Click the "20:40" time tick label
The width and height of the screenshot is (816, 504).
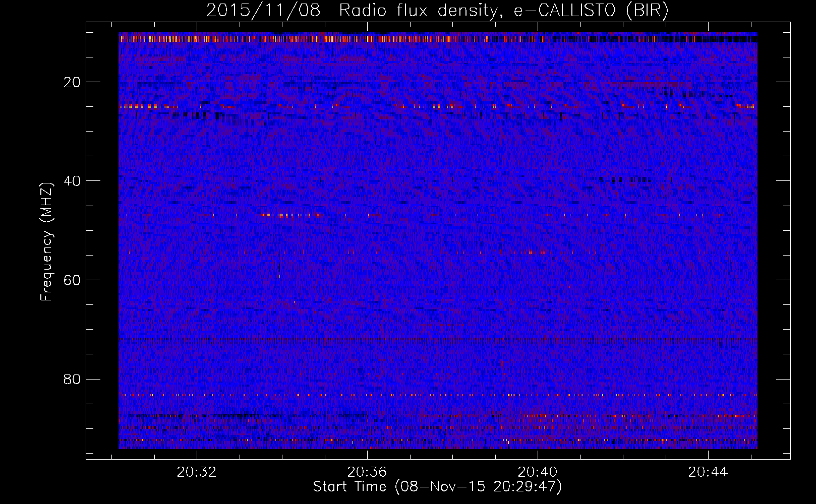pyautogui.click(x=538, y=472)
